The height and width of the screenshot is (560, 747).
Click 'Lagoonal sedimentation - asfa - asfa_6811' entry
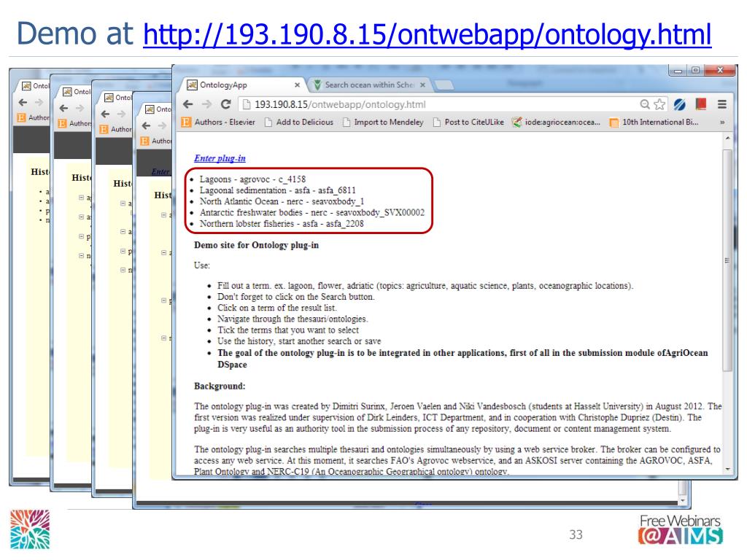[x=278, y=190]
